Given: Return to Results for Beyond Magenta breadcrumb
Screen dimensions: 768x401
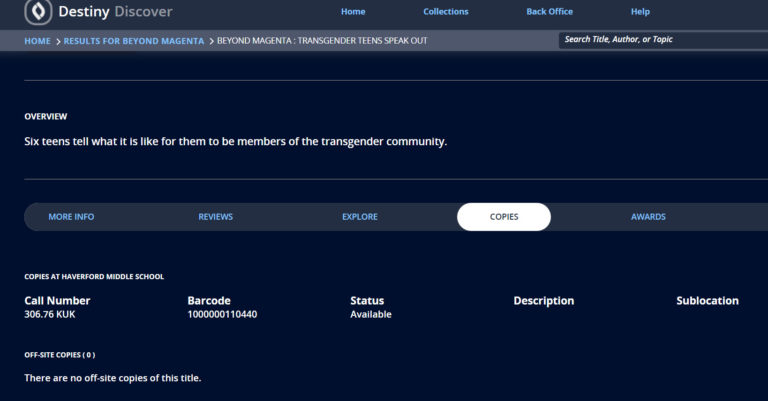Looking at the screenshot, I should [134, 41].
